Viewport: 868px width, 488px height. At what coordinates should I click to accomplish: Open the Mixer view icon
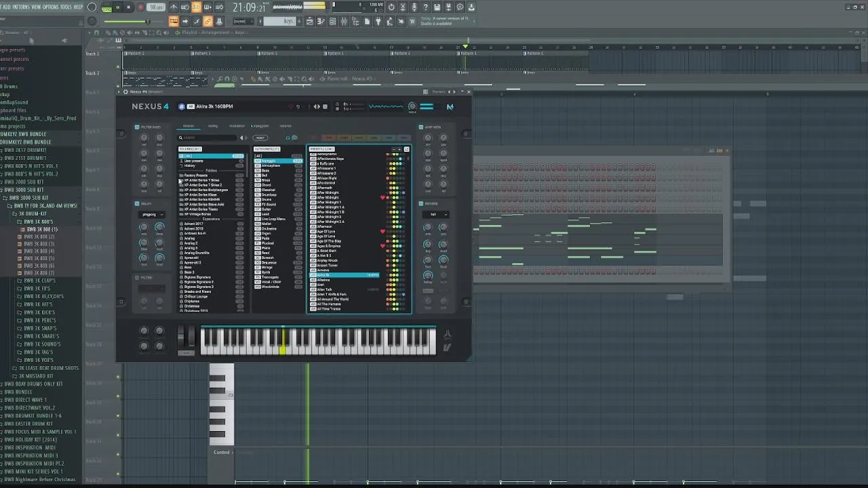[x=344, y=21]
